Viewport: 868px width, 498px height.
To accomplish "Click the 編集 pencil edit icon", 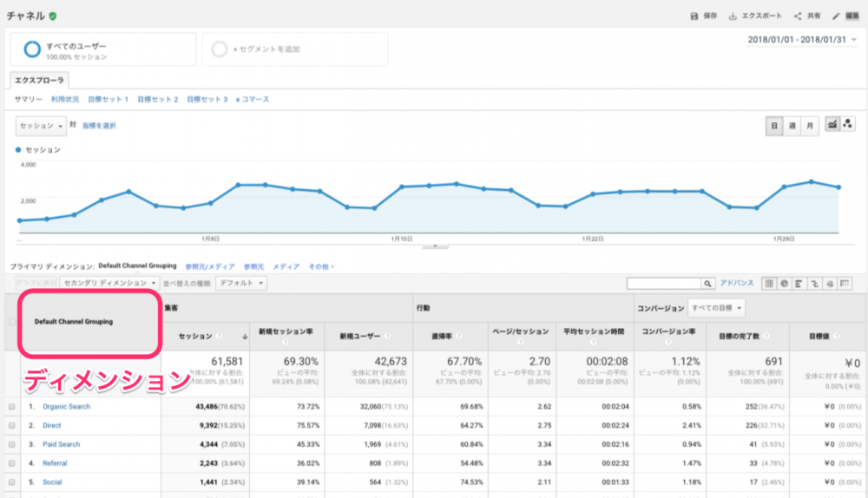I will (x=836, y=16).
